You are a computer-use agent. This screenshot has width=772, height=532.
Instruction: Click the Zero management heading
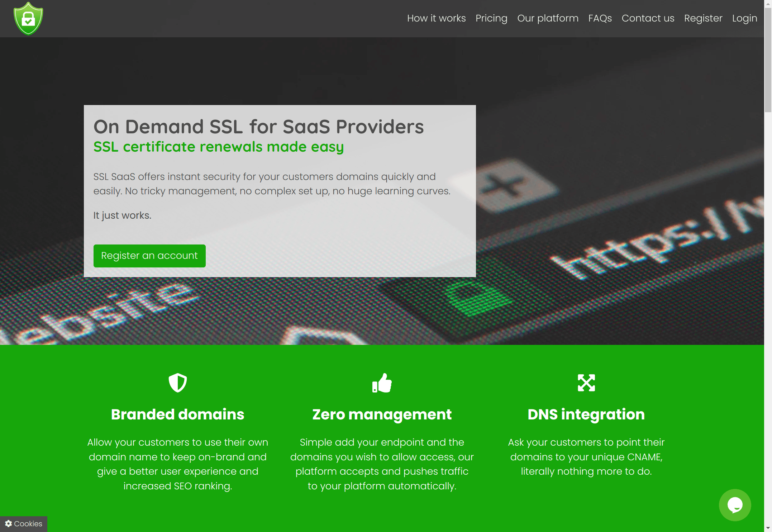coord(382,414)
